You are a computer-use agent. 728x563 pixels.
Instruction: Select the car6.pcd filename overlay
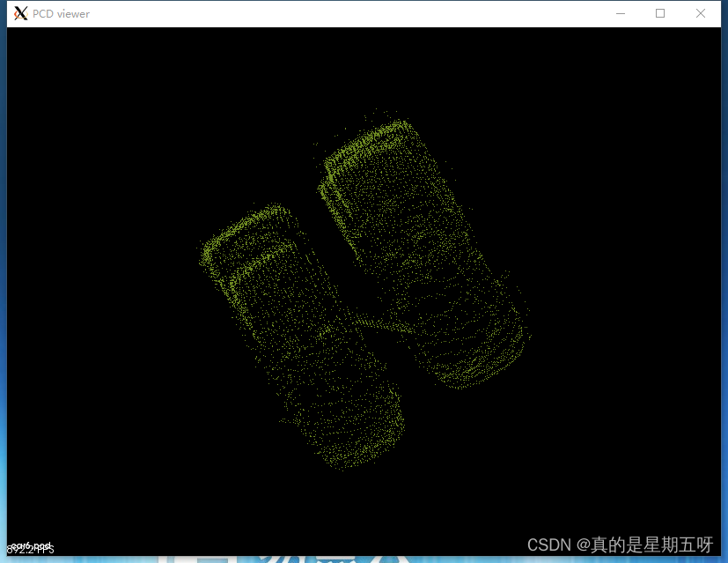pyautogui.click(x=31, y=545)
